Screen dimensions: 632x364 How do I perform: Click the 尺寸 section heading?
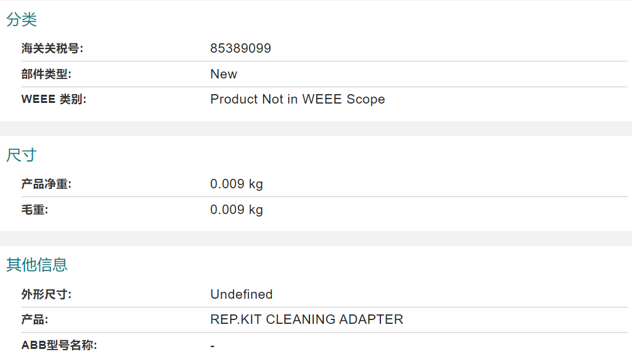pos(22,155)
